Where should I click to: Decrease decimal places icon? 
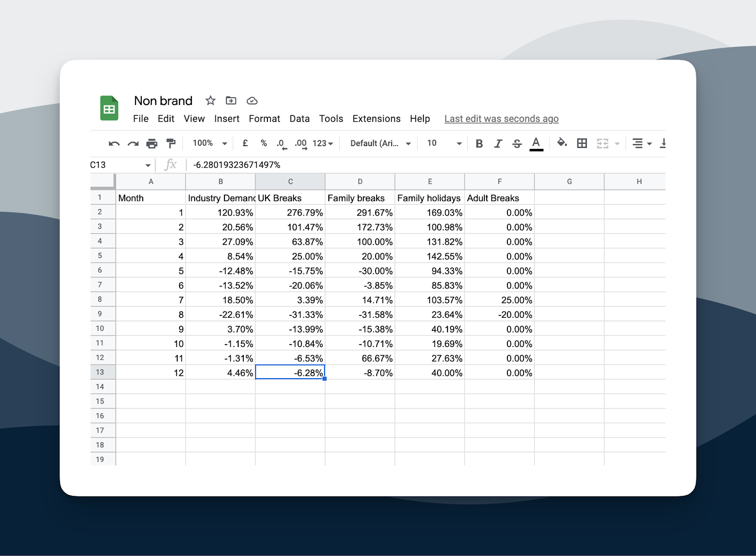coord(282,144)
